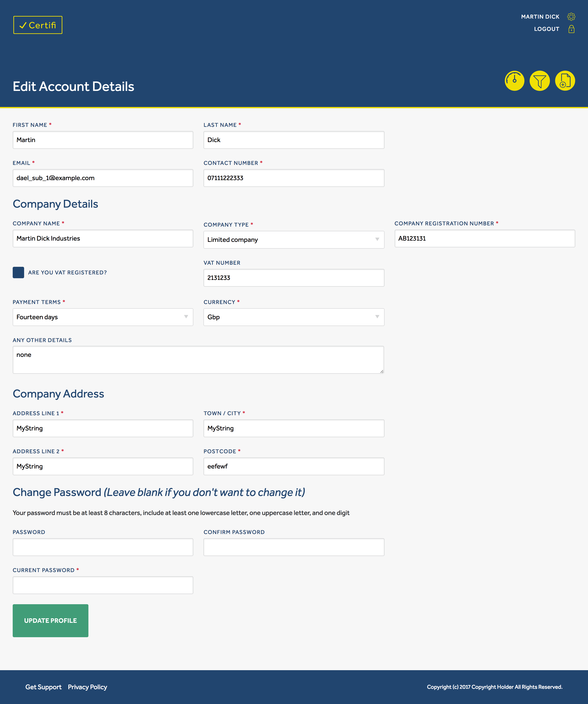Screen dimensions: 588x704
Task: Open the Payment Terms dropdown
Action: [x=103, y=317]
